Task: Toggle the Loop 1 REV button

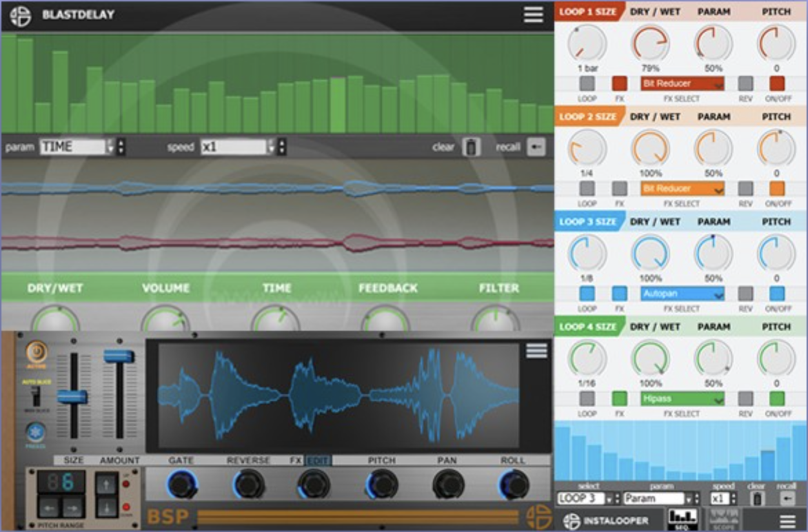Action: click(x=745, y=83)
